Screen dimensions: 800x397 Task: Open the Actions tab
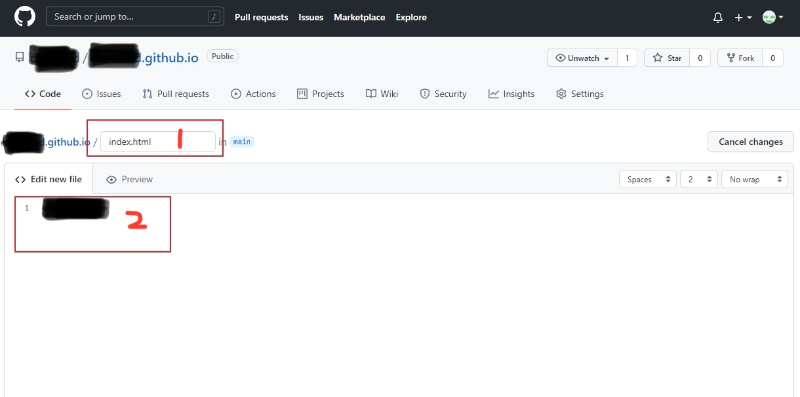pyautogui.click(x=253, y=94)
